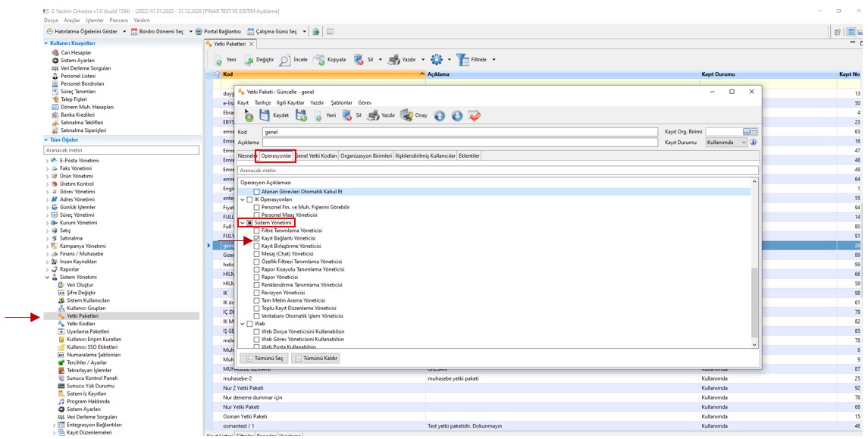Open the Şablonlar menu in dialog
The width and height of the screenshot is (868, 439).
[x=341, y=102]
